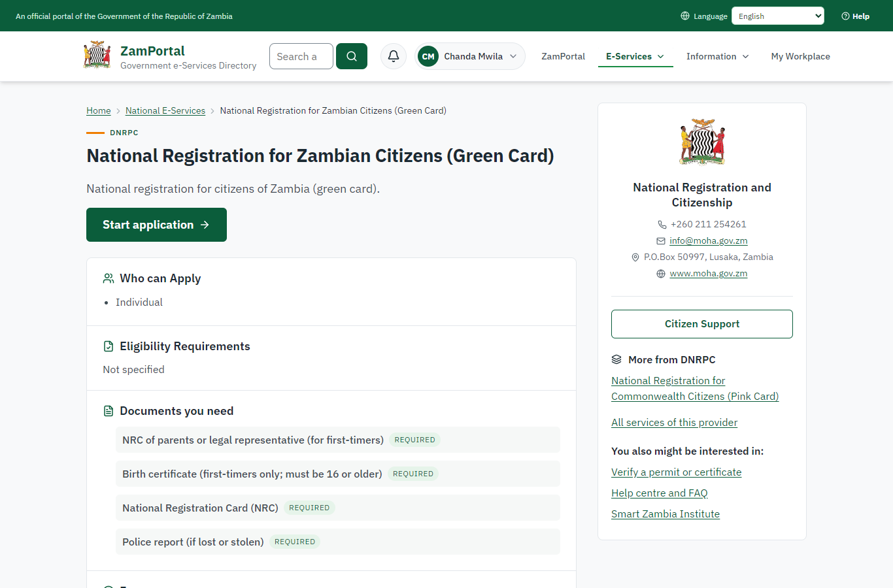Click the phone icon next to +260 number
The width and height of the screenshot is (893, 588).
click(x=662, y=224)
